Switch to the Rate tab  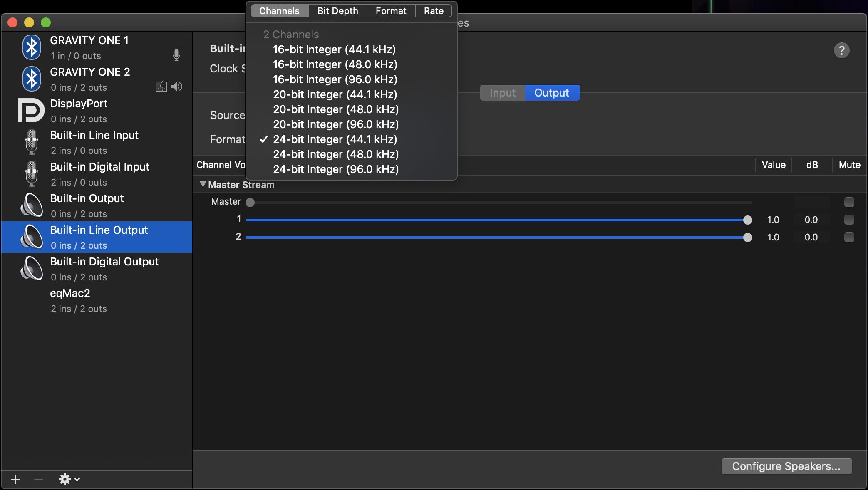pos(434,11)
